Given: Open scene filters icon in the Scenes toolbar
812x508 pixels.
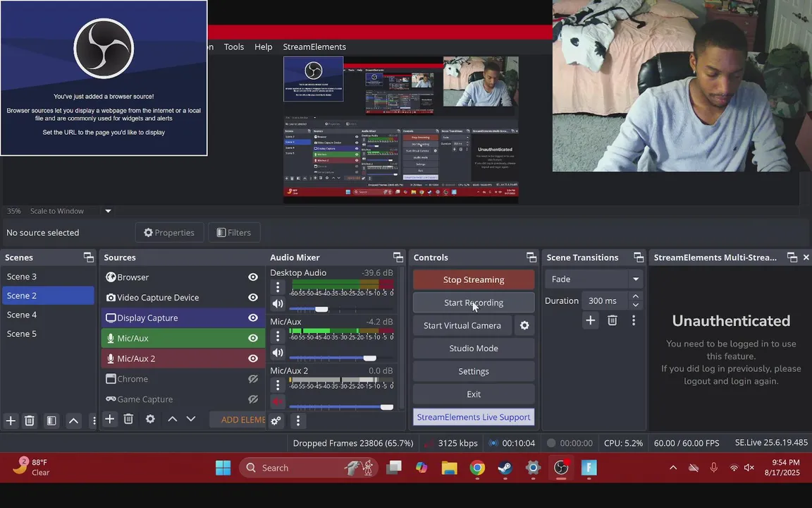Looking at the screenshot, I should click(51, 421).
